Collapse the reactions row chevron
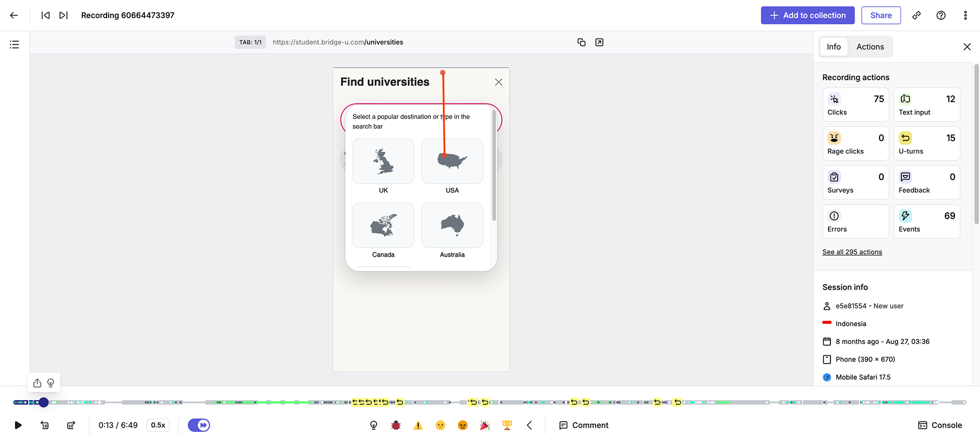The height and width of the screenshot is (443, 980). [x=529, y=425]
